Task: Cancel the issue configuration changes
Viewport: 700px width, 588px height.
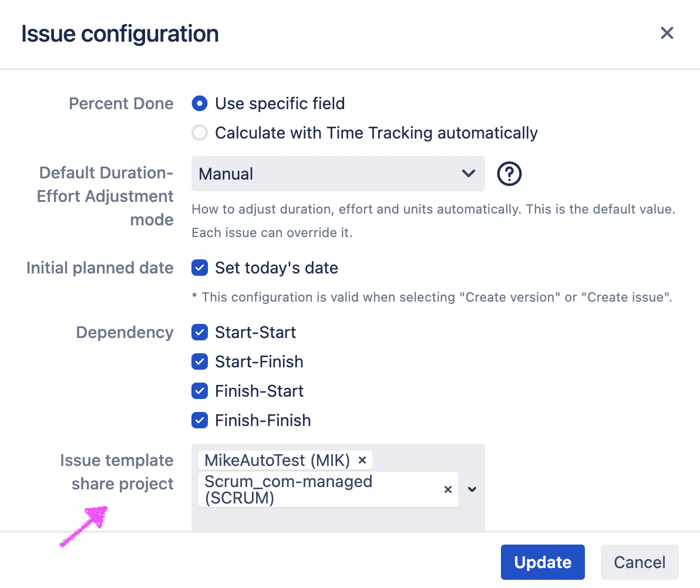Action: click(x=640, y=562)
